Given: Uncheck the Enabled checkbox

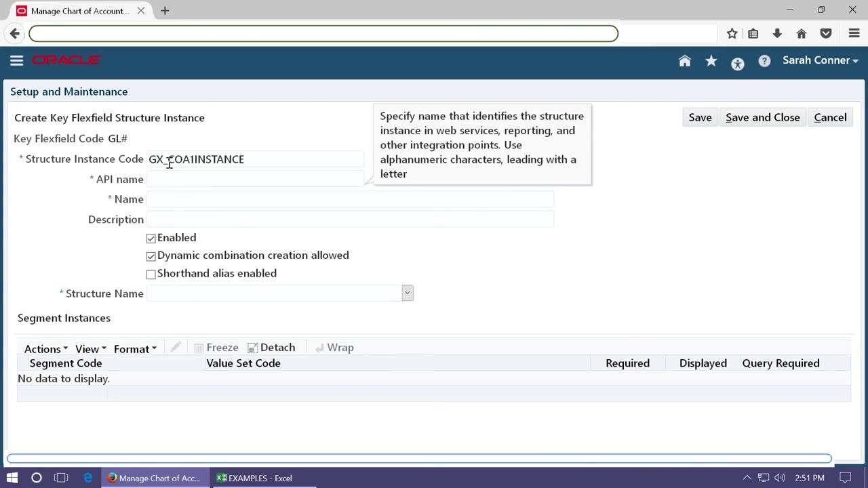Looking at the screenshot, I should click(x=151, y=239).
